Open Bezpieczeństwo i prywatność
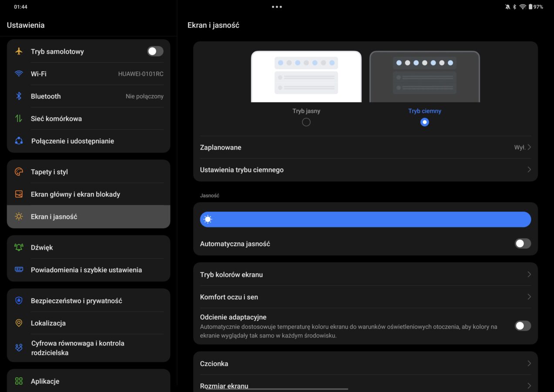Viewport: 554px width, 392px height. click(88, 301)
